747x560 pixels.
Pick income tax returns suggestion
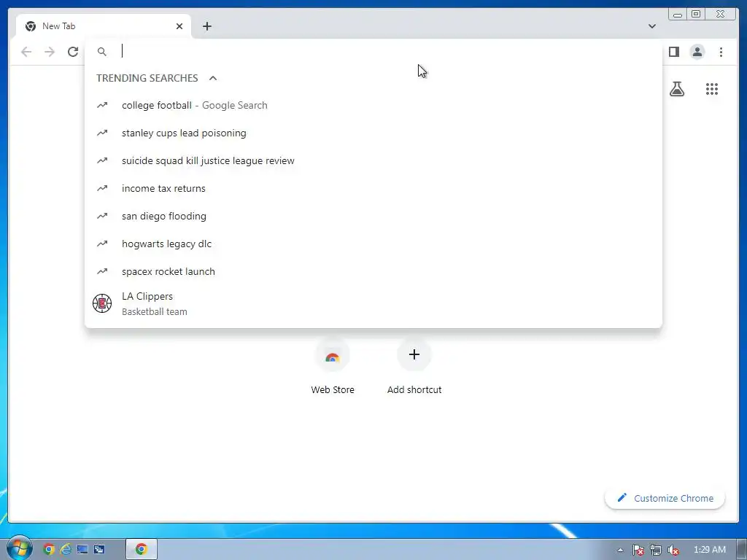tap(373, 188)
